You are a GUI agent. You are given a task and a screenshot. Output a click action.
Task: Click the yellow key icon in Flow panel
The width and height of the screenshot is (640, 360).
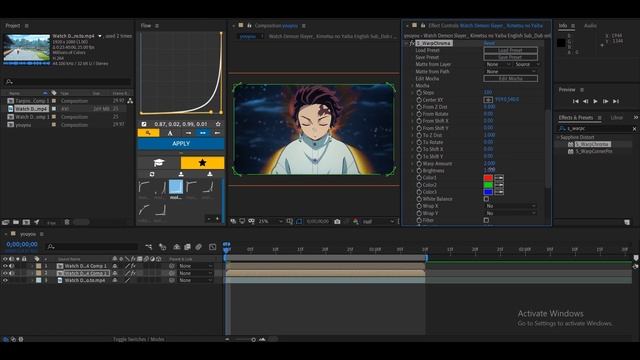(x=148, y=133)
